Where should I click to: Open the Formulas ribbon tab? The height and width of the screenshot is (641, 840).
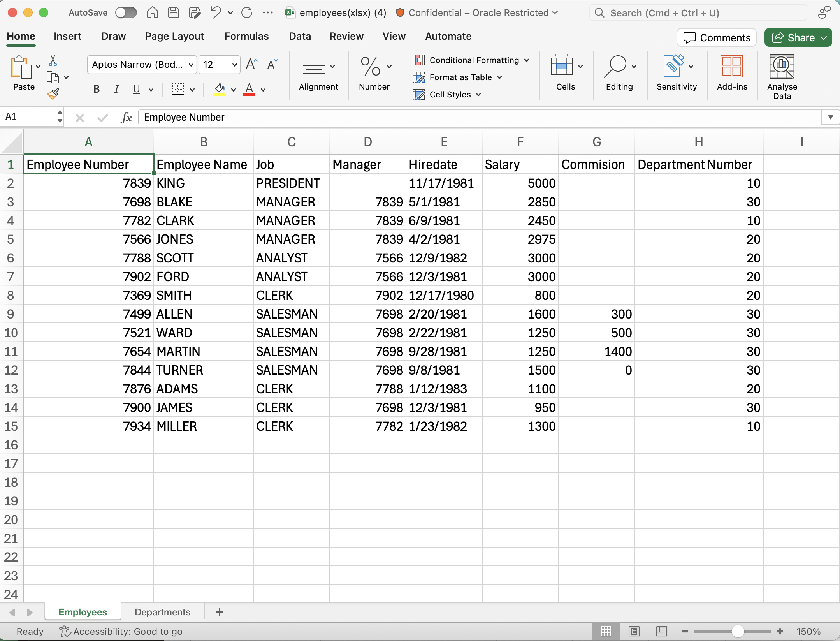coord(246,36)
